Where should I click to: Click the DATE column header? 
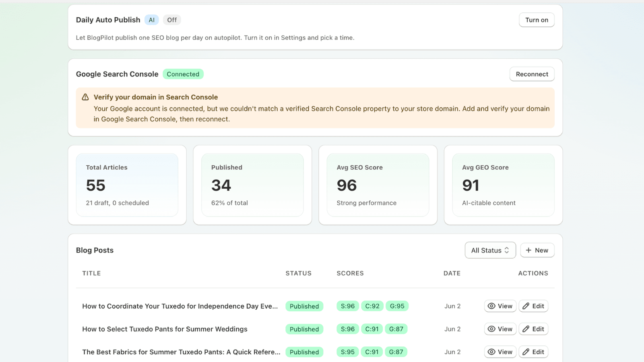(452, 274)
